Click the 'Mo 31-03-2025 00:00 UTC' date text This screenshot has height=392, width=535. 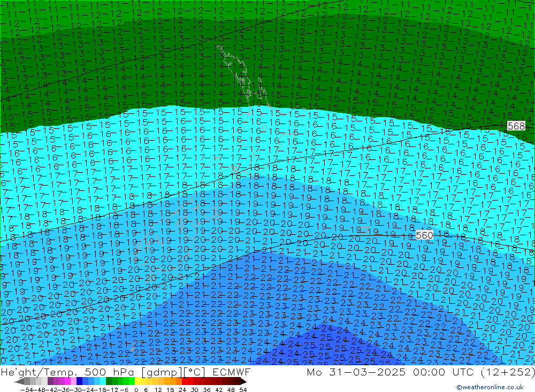(x=392, y=372)
